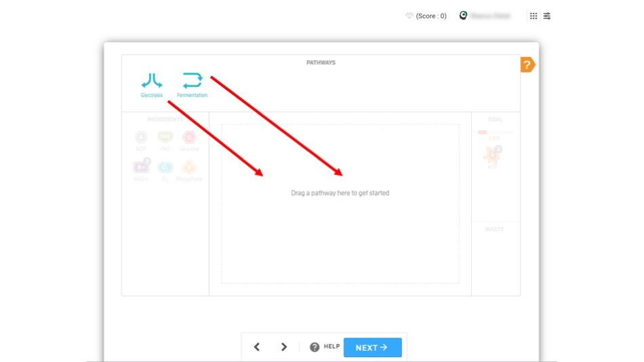Click the NAD+ ingredient icon
The height and width of the screenshot is (362, 644).
coord(141,167)
